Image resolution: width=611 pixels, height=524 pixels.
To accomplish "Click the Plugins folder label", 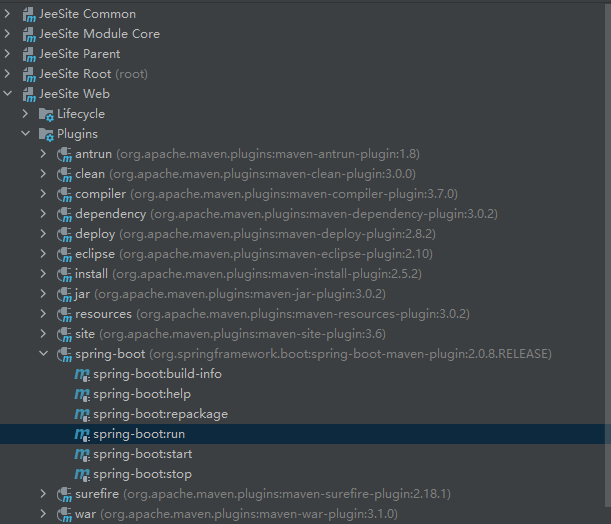I will pyautogui.click(x=78, y=134).
